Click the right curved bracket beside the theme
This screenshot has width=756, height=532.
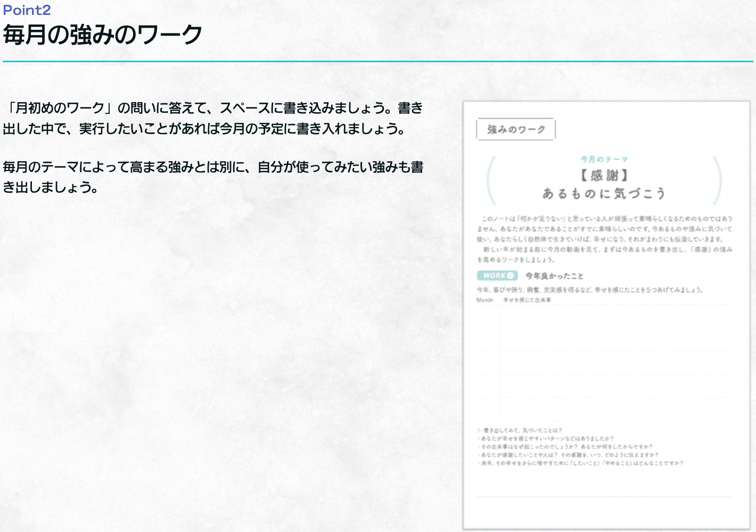[717, 180]
